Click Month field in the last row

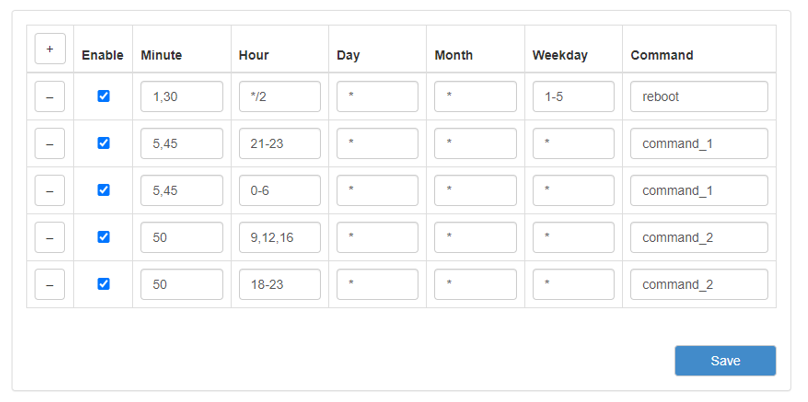click(475, 285)
